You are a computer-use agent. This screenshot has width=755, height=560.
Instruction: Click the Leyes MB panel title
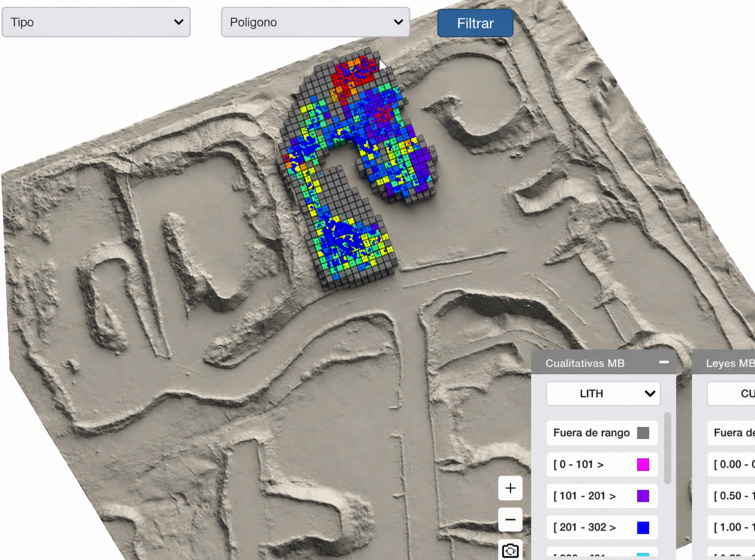730,363
